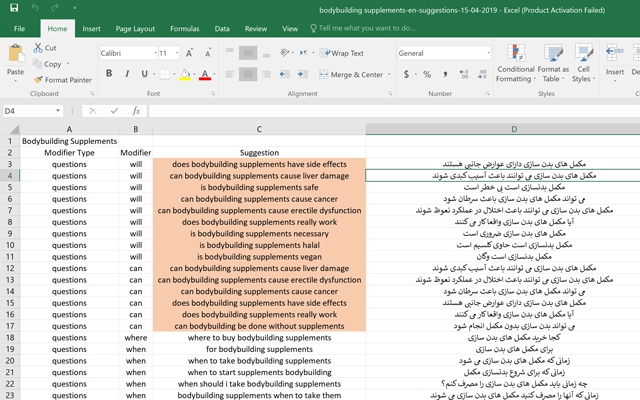This screenshot has width=640, height=400.
Task: Click the Insert Function fx button
Action: 136,111
